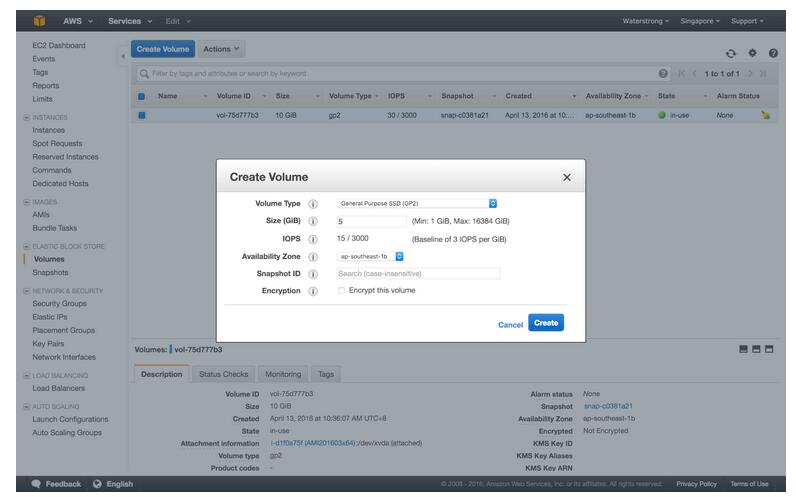This screenshot has width=796, height=497.
Task: Click the refresh volumes icon
Action: coord(731,53)
